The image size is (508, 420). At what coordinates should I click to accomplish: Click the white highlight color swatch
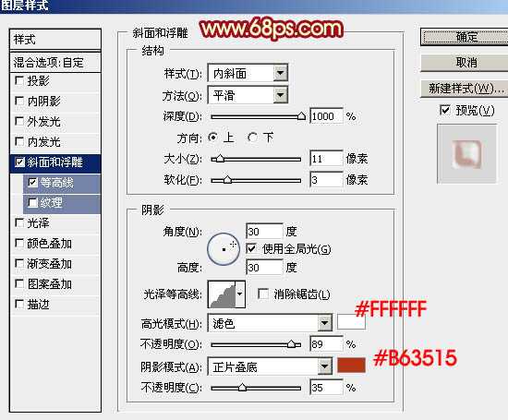[352, 322]
